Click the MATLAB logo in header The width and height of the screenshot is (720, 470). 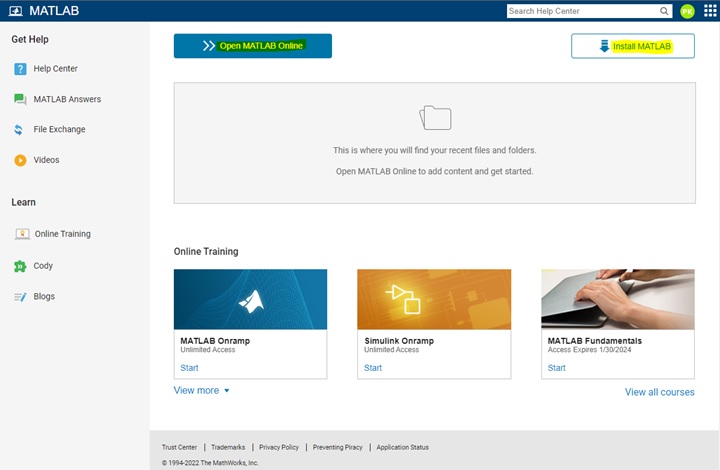click(x=14, y=11)
